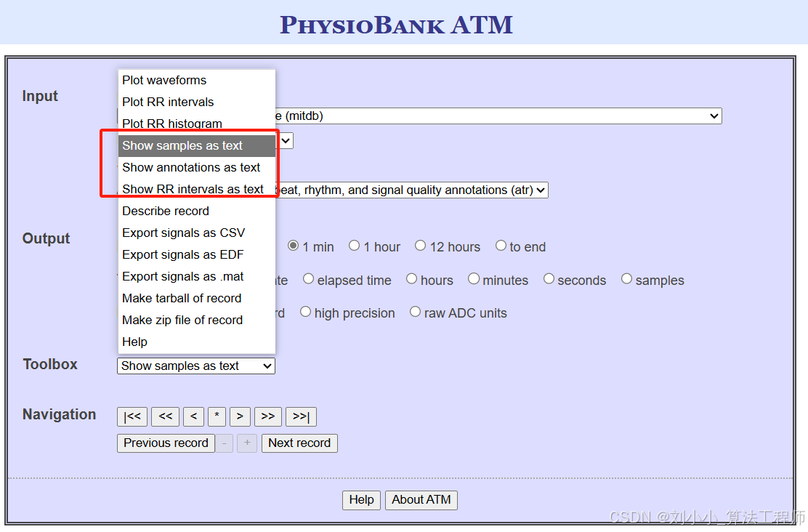Select Show samples as text option
Viewport: 808px width, 532px height.
coord(196,146)
